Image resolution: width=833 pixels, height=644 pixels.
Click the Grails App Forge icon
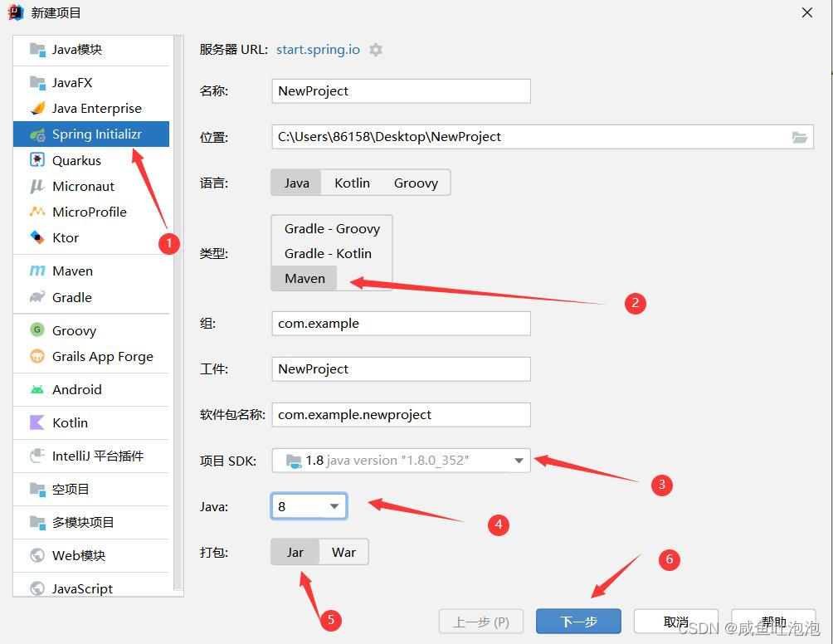(37, 356)
